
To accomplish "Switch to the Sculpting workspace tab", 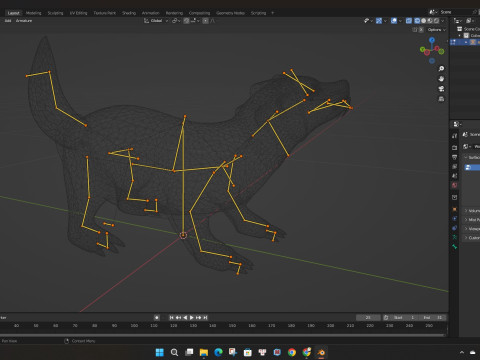I will pyautogui.click(x=55, y=13).
